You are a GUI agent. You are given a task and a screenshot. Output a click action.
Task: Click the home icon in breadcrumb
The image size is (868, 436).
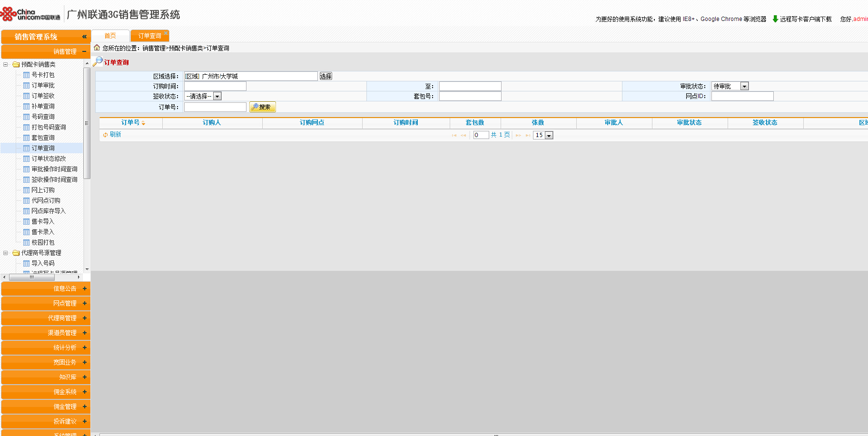[x=97, y=48]
